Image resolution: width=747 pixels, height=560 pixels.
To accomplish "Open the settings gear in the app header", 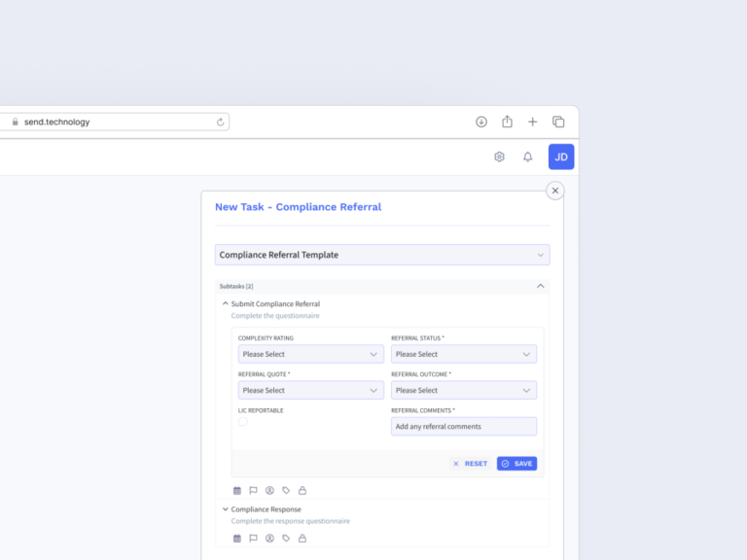I will [499, 157].
